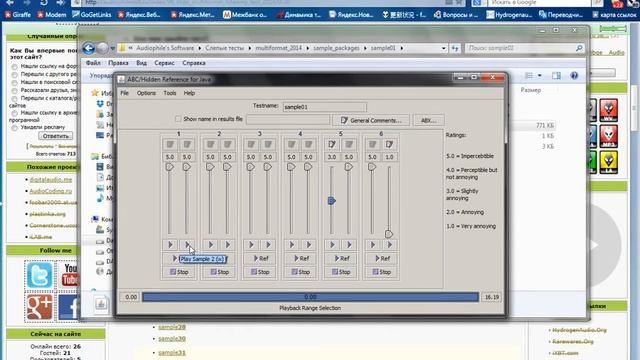The height and width of the screenshot is (360, 640).
Task: Open the Google+ icon on the webpage
Action: click(40, 307)
